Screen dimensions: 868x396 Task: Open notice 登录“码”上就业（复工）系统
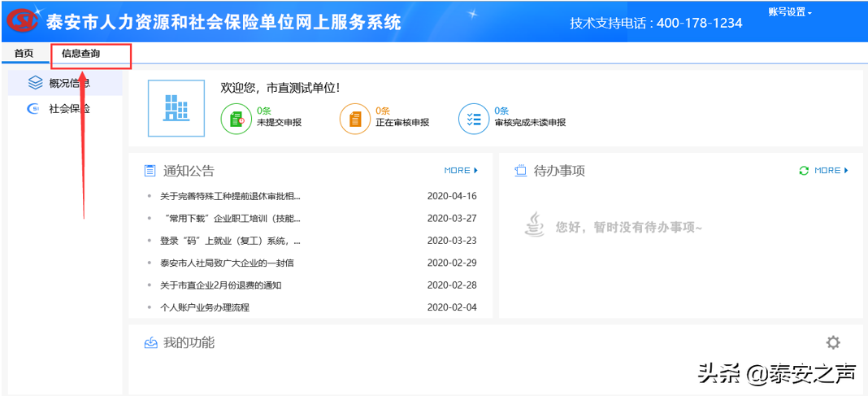point(230,241)
